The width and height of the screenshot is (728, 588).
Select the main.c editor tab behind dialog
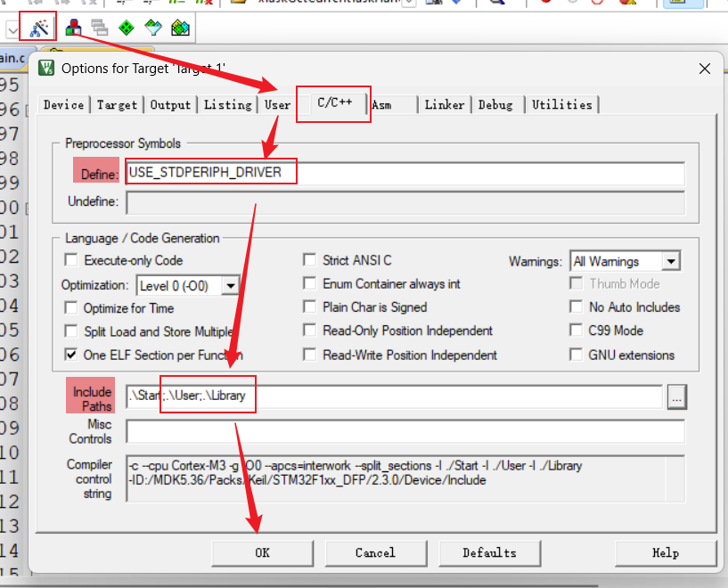12,59
